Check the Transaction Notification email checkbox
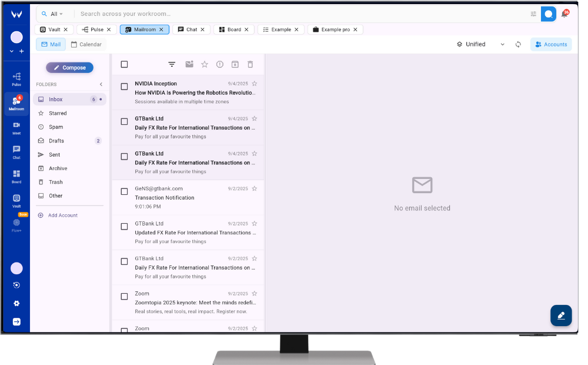The image size is (588, 365). coord(124,191)
